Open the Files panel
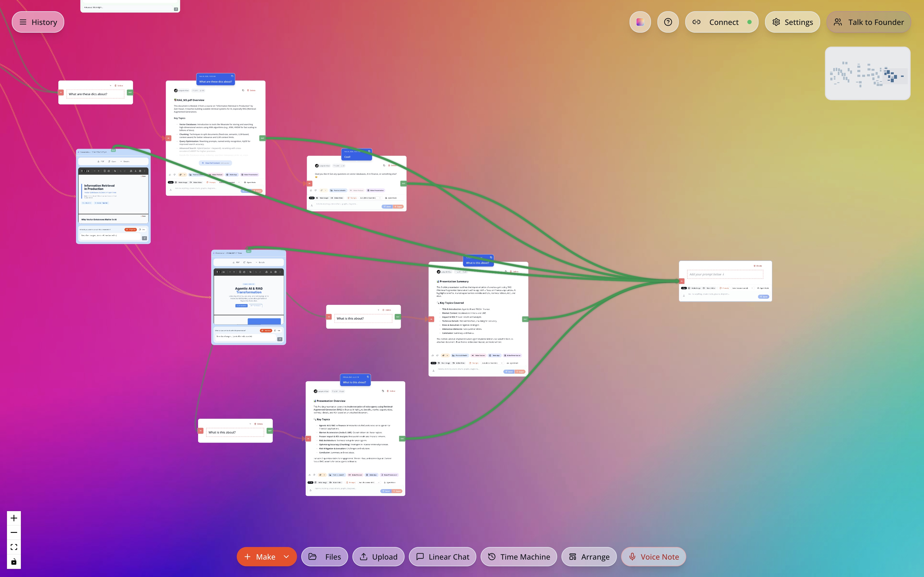The width and height of the screenshot is (924, 577). 324,557
